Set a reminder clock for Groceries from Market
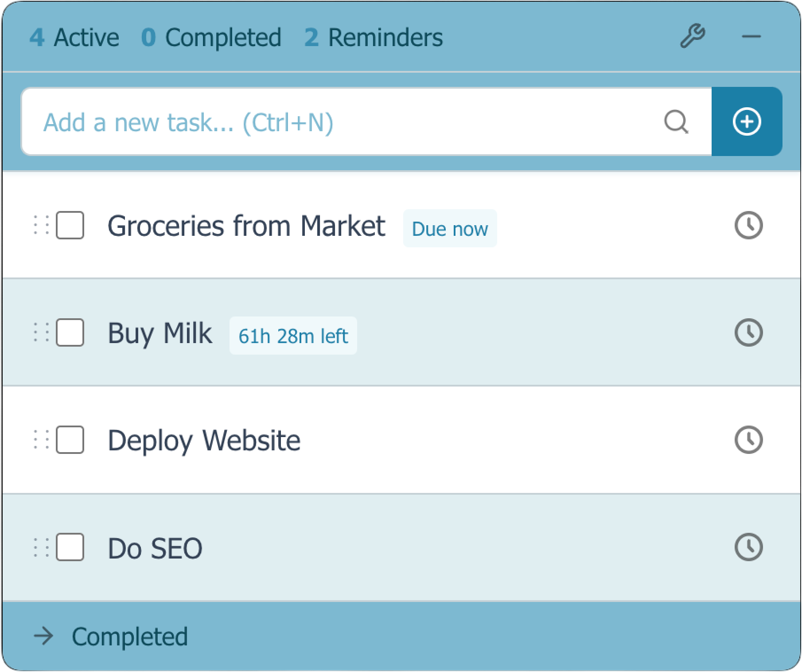The image size is (802, 672). point(749,225)
